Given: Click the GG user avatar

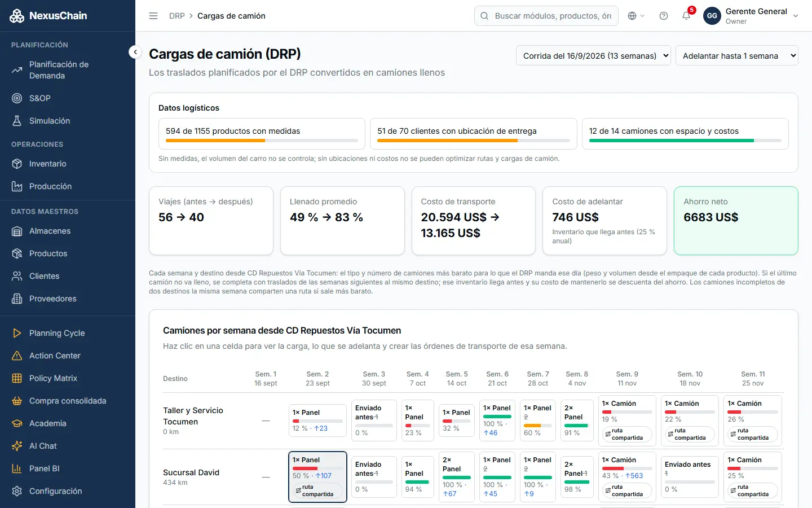Looking at the screenshot, I should click(712, 16).
